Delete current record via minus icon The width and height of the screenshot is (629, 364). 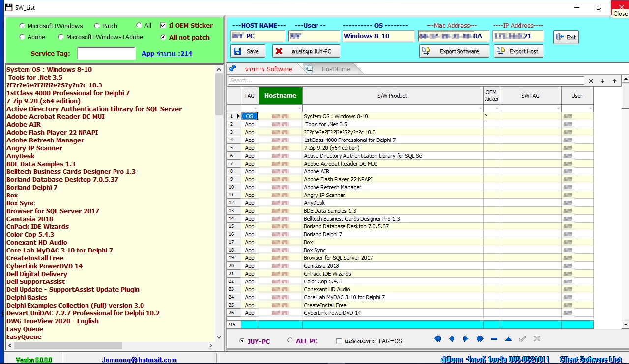[494, 338]
